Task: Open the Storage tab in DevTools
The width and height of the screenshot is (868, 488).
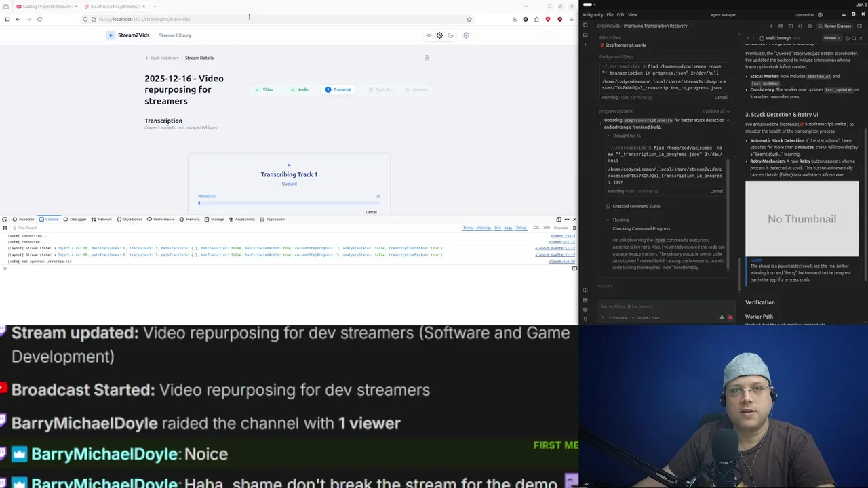Action: tap(214, 220)
